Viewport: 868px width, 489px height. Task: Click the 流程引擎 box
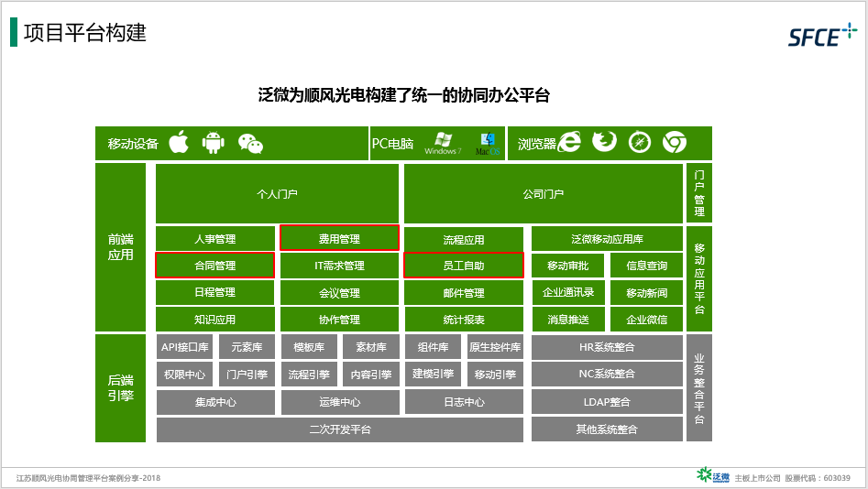(309, 374)
